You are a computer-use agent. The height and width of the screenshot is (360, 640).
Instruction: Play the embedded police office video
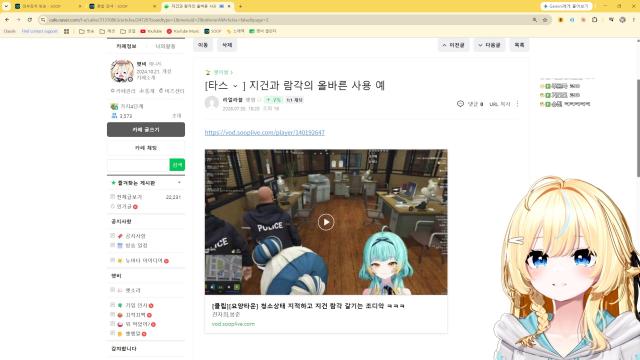326,222
